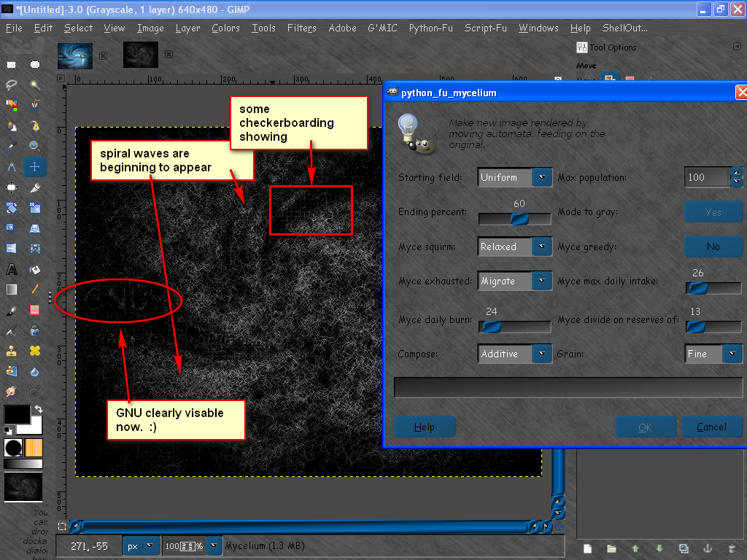Select the Smudge finger tool

[12, 392]
